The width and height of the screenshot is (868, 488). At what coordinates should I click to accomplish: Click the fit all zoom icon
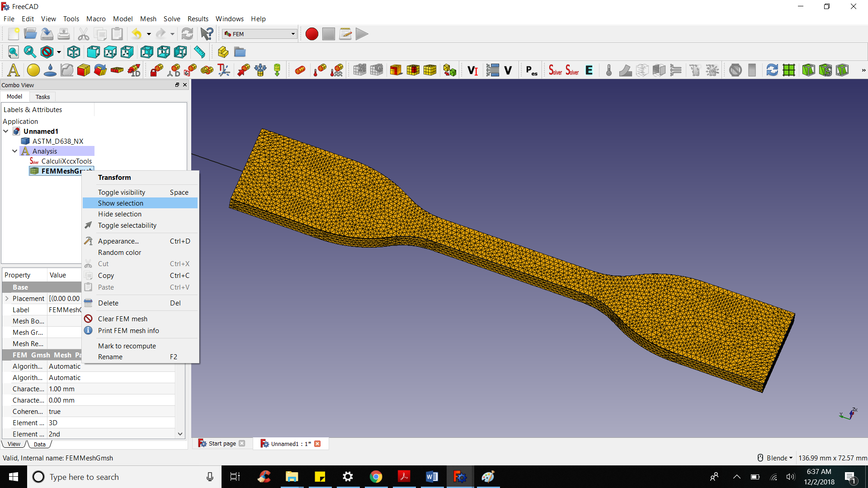tap(13, 52)
